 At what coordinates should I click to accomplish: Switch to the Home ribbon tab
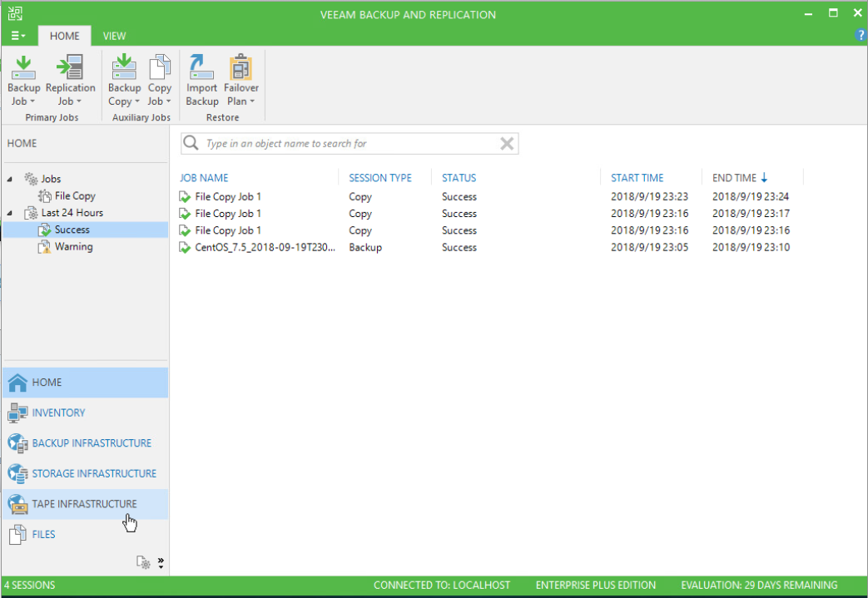(x=64, y=36)
